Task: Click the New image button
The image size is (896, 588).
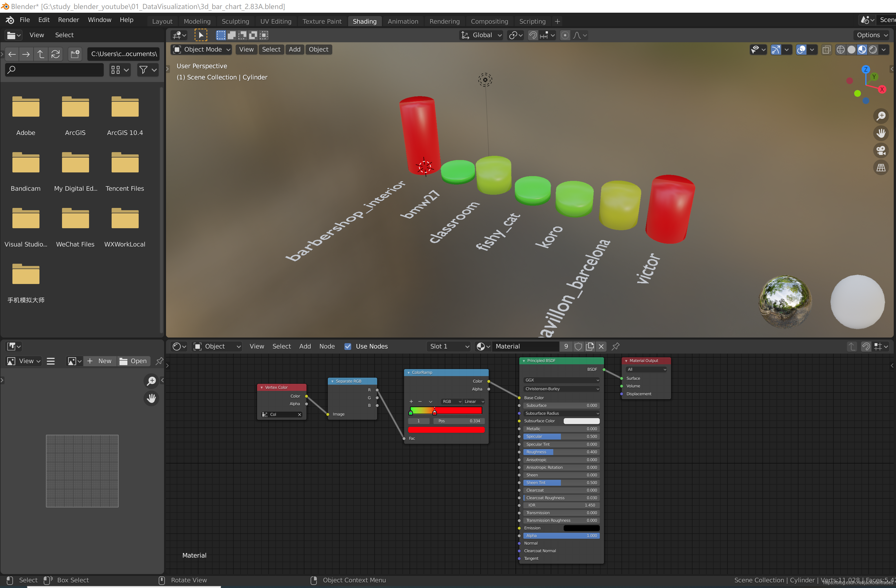Action: 100,361
